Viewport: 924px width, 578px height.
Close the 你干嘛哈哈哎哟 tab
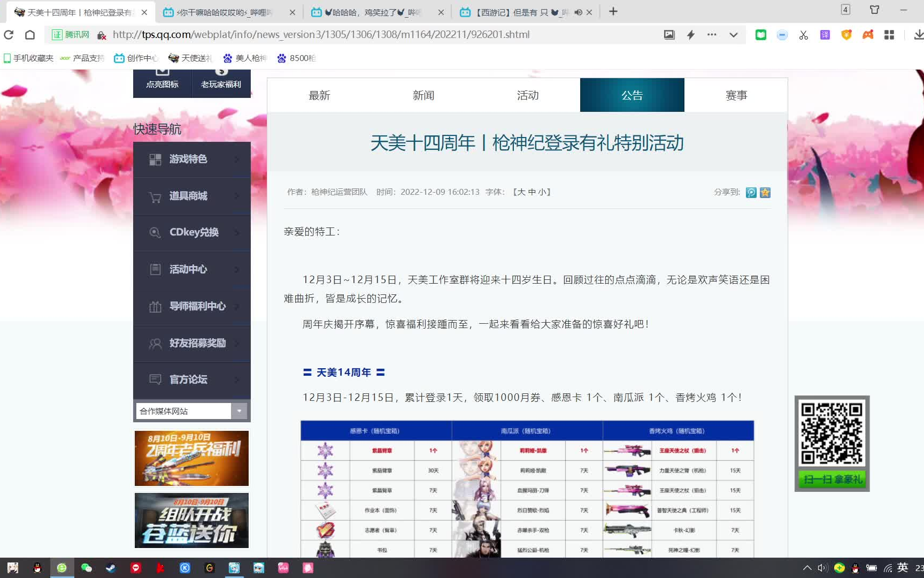coord(292,12)
